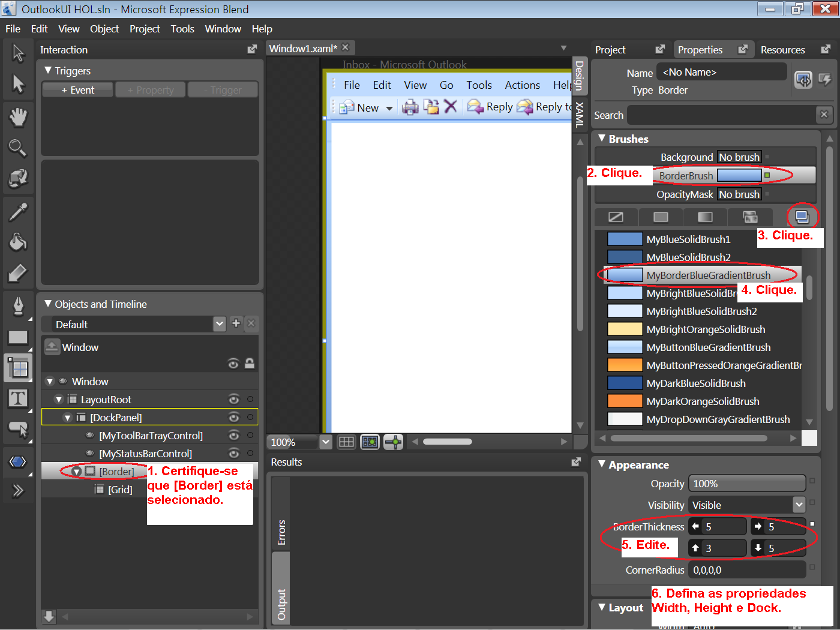840x630 pixels.
Task: Hide the MyStatusBarControl element
Action: pyautogui.click(x=234, y=454)
